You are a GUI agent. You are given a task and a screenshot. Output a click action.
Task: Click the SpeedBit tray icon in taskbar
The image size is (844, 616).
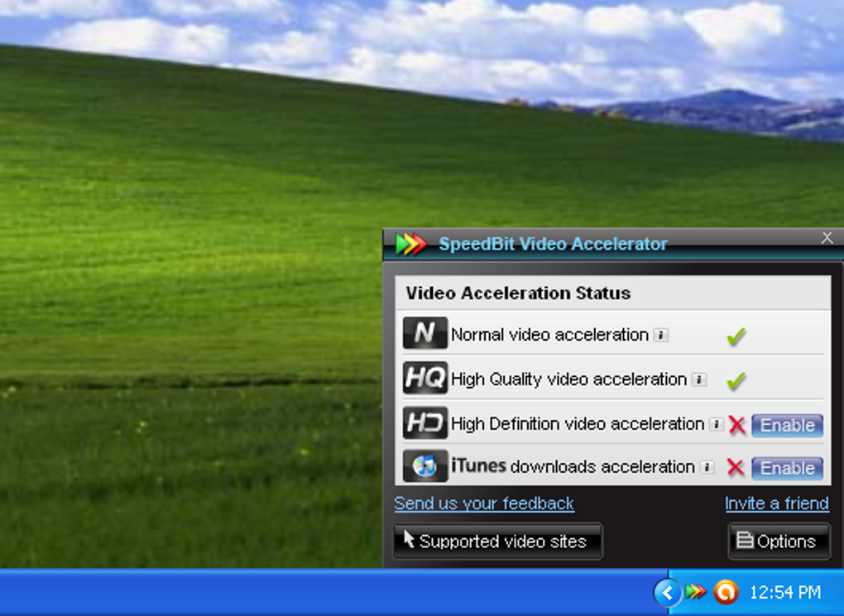[696, 592]
